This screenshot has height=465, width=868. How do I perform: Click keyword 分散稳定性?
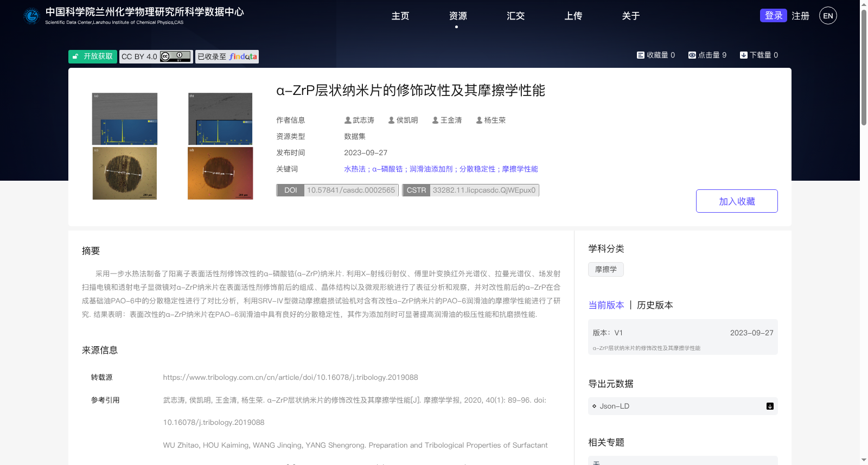pos(477,169)
